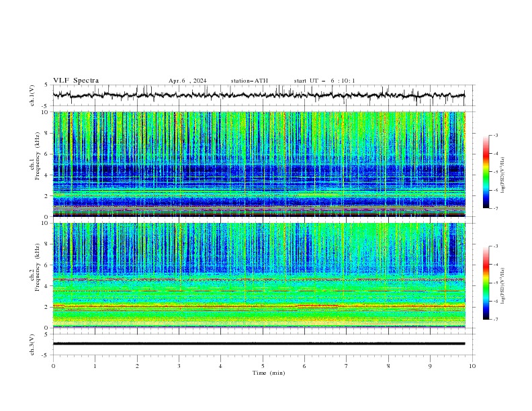Click the ch.1 "Frequency (kHz)" axis label
This screenshot has width=532, height=411.
pyautogui.click(x=38, y=156)
